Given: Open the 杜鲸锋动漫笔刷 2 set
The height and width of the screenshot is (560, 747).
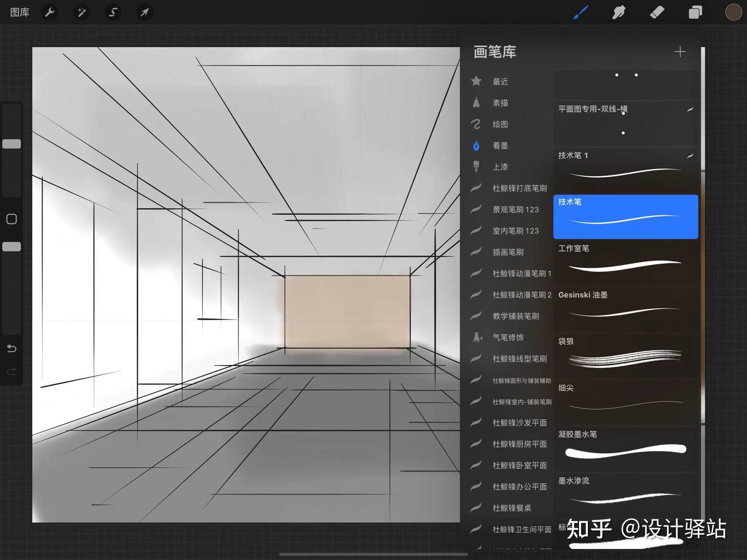Looking at the screenshot, I should point(510,295).
